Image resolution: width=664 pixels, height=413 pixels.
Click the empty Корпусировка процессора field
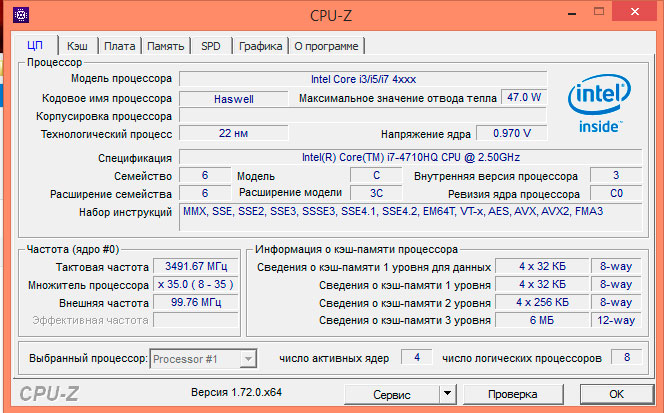[x=363, y=116]
